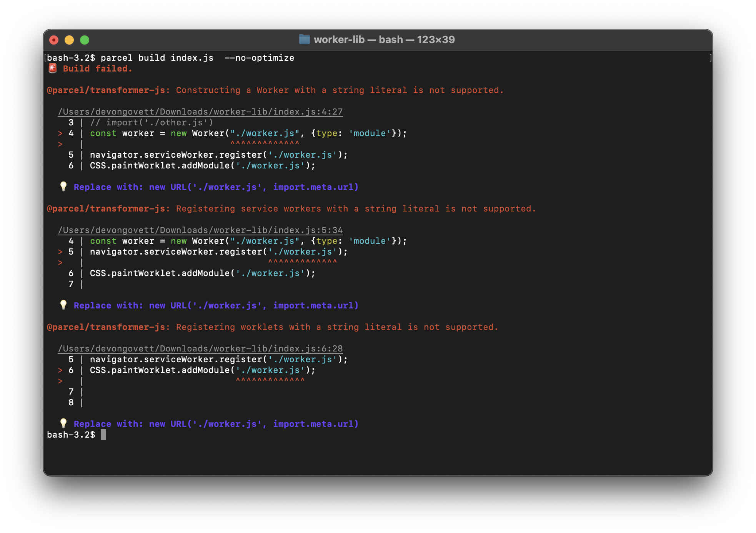Click the folder icon in the title bar
The height and width of the screenshot is (533, 756).
coord(305,39)
